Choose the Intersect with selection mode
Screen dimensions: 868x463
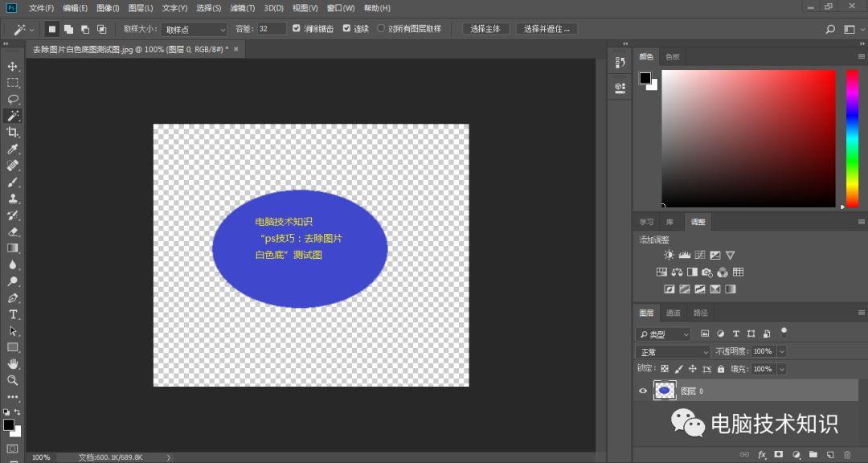(x=102, y=29)
